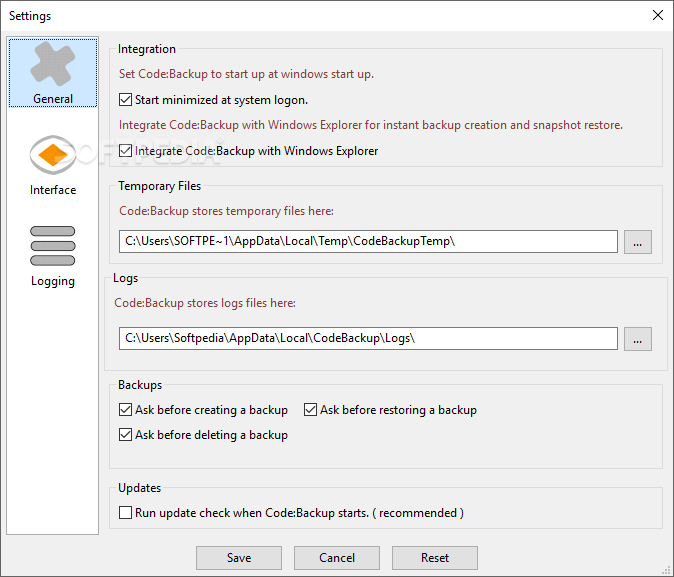Click the Save button
Image resolution: width=674 pixels, height=577 pixels.
(x=239, y=558)
